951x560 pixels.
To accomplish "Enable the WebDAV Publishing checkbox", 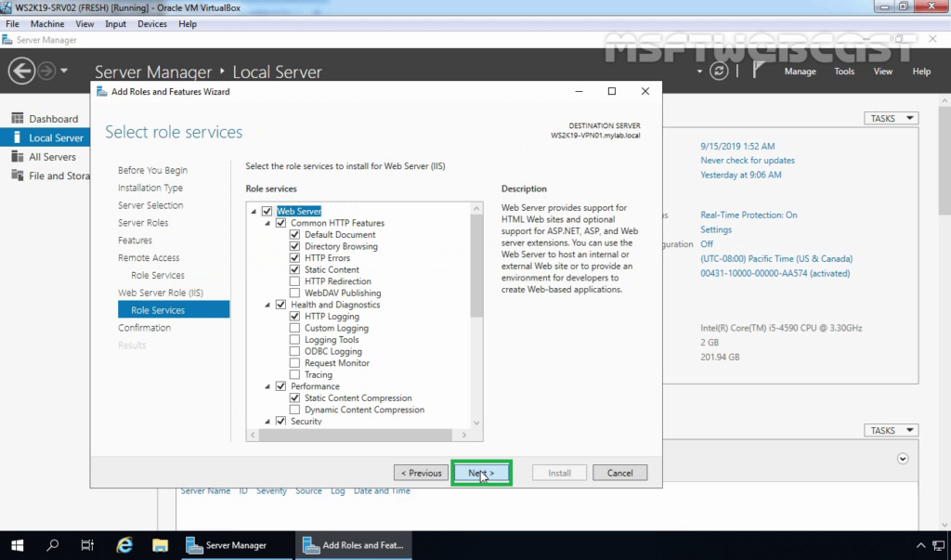I will (x=294, y=293).
